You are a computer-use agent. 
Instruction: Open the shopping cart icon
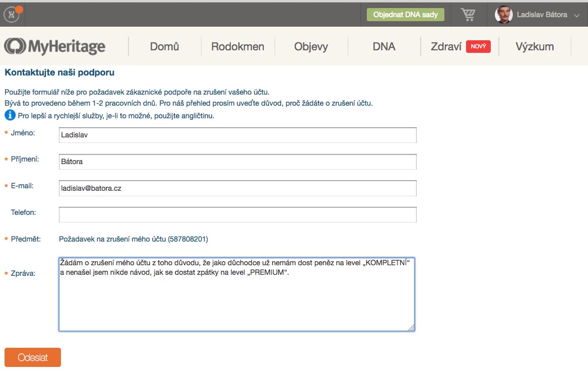tap(468, 15)
